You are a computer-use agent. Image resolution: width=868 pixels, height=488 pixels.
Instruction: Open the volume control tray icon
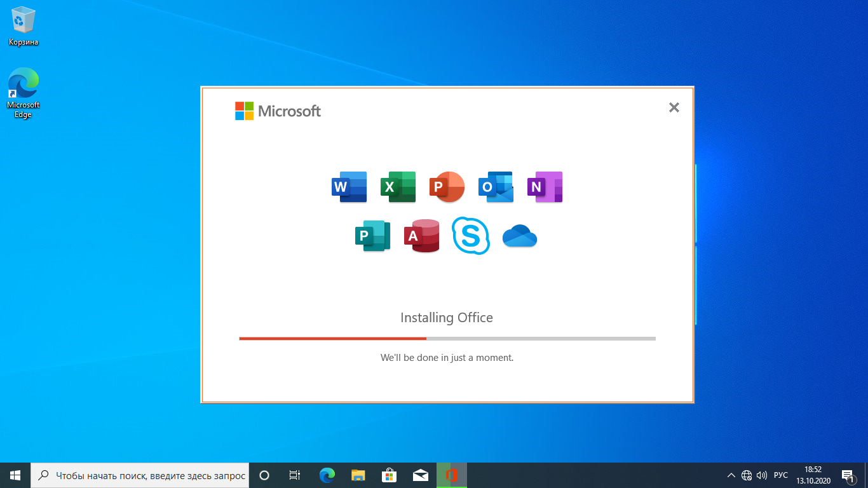point(762,475)
